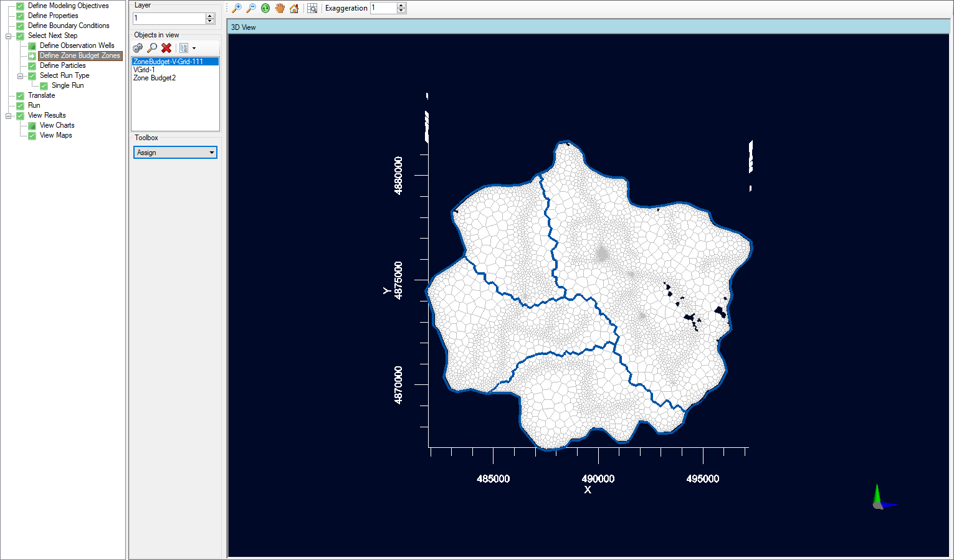This screenshot has height=560, width=954.
Task: Open dropdown beside tree-view icon
Action: click(x=194, y=48)
